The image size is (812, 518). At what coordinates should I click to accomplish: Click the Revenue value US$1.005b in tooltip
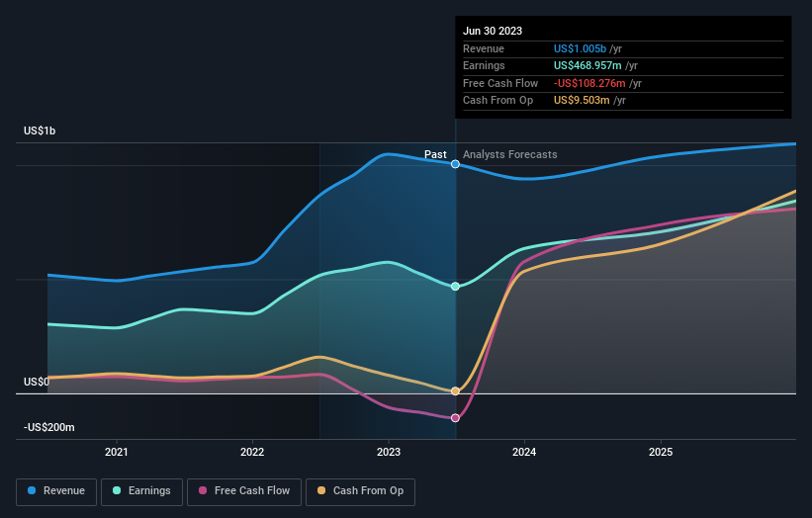coord(580,48)
